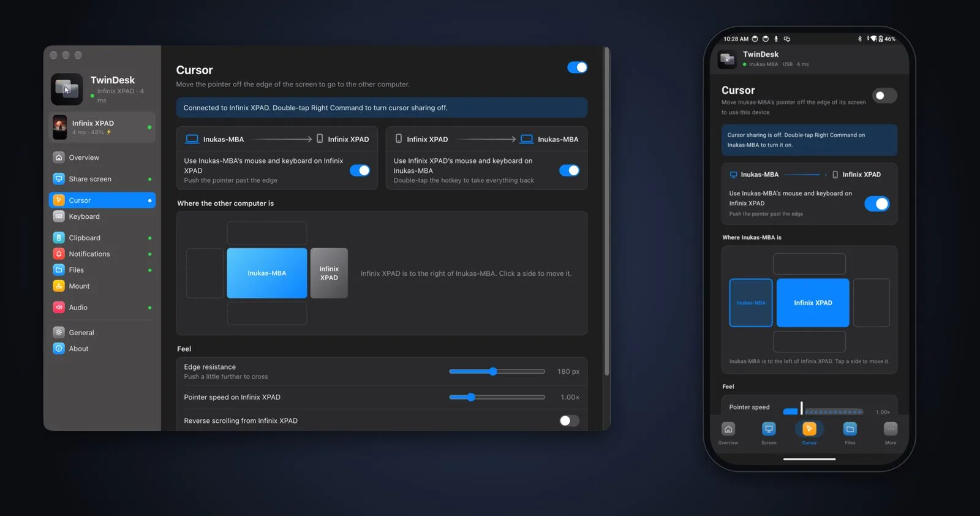The height and width of the screenshot is (516, 980).
Task: Click the gray Infinix XPAD block in the desktop layout
Action: [x=329, y=273]
